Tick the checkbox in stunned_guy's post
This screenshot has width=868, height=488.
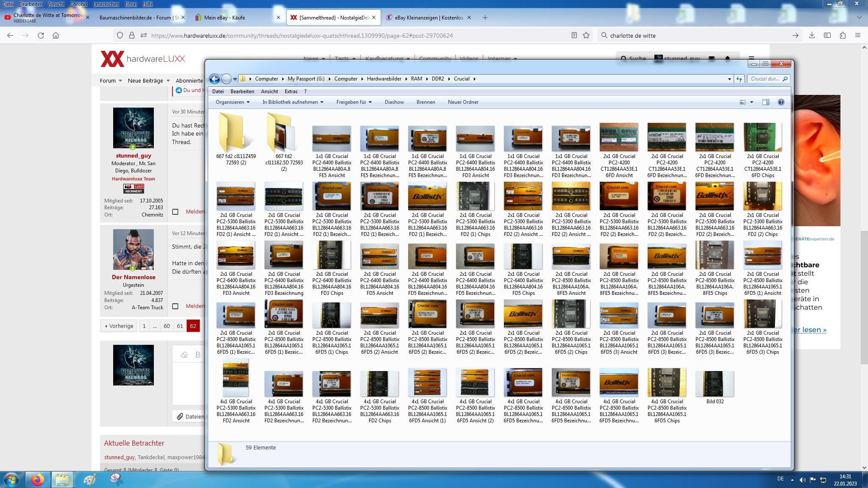pyautogui.click(x=175, y=211)
